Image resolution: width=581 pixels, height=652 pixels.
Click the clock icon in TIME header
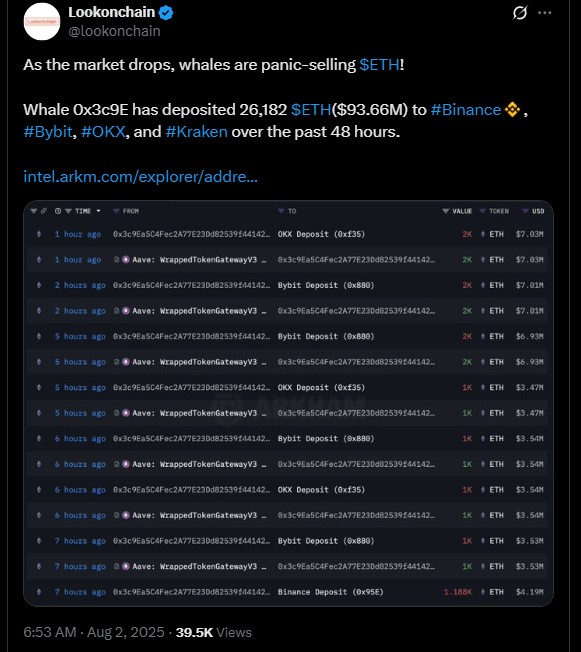[x=58, y=211]
